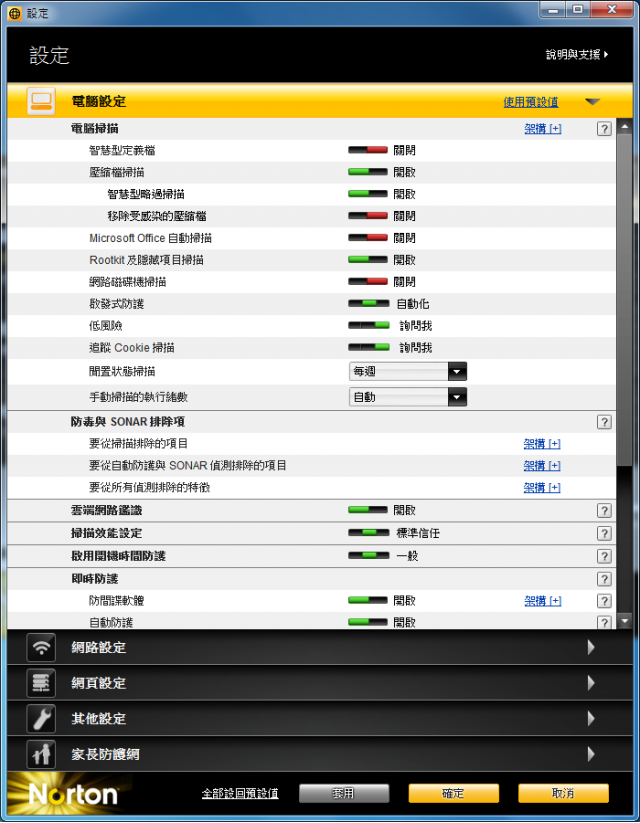Viewport: 640px width, 823px height.
Task: Toggle 網路磁碟機掃描 switch
Action: [368, 282]
